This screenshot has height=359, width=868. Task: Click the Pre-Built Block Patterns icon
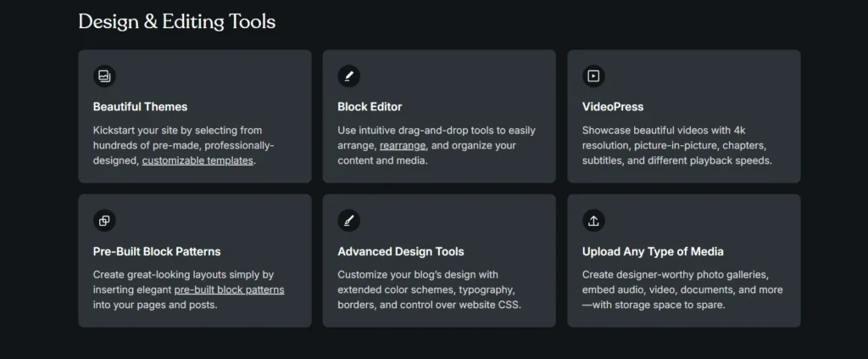pos(104,221)
